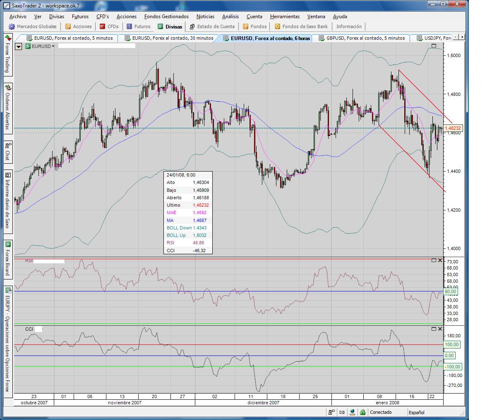Click the Fondos de Saxo Bank icon

point(277,26)
